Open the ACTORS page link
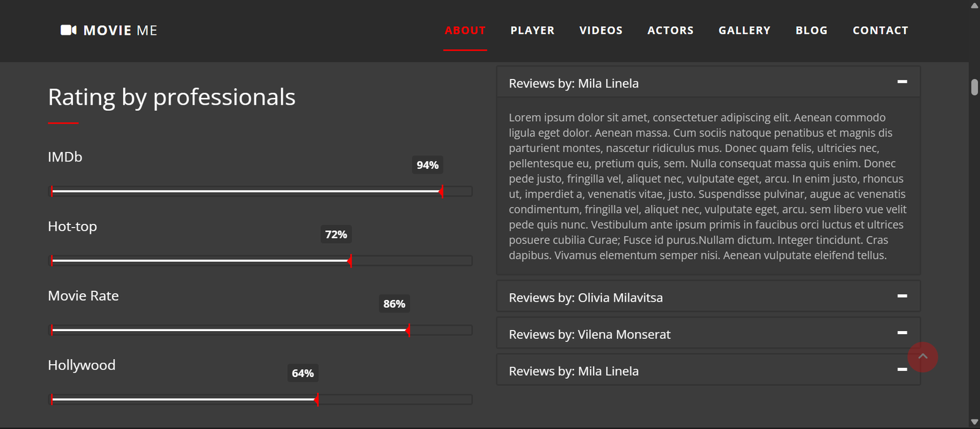 point(670,31)
